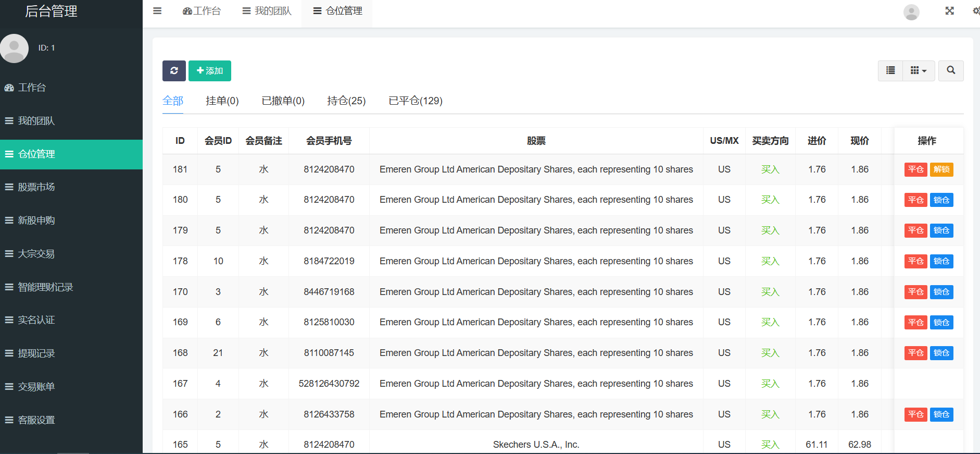
Task: Click the refresh icon button
Action: 174,71
